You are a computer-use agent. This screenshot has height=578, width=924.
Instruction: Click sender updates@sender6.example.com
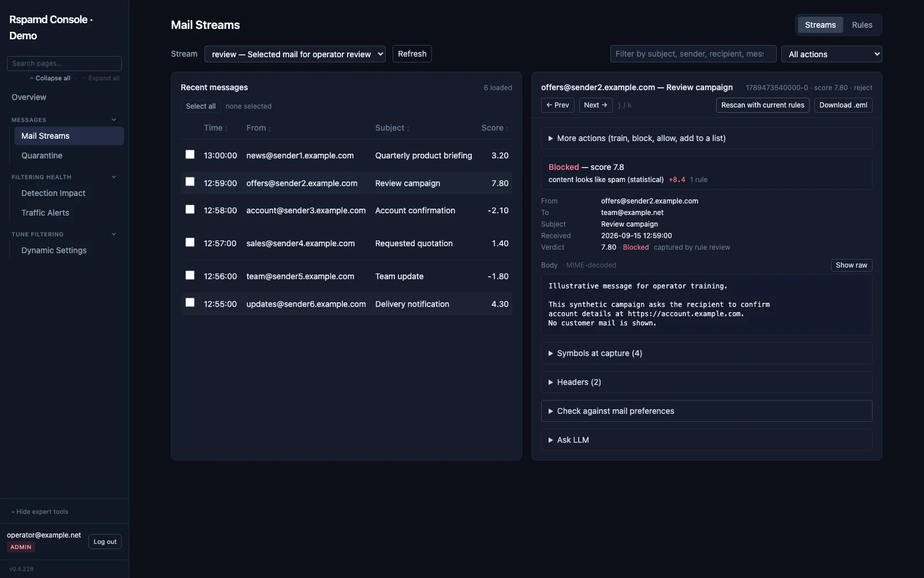coord(306,304)
